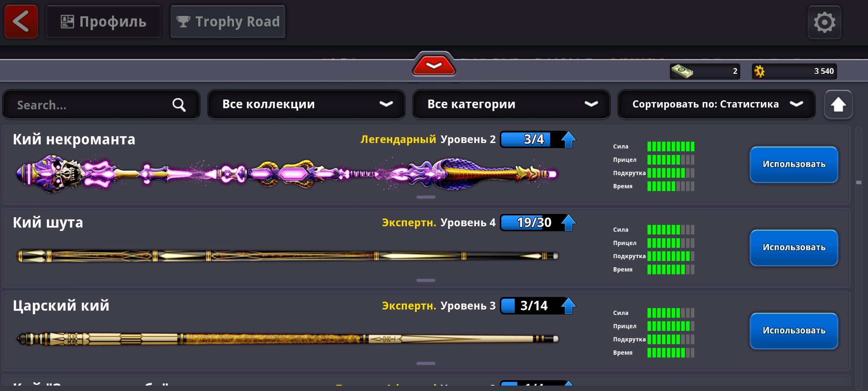Viewport: 868px width, 391px height.
Task: Open the Trophy Road tab
Action: point(228,22)
